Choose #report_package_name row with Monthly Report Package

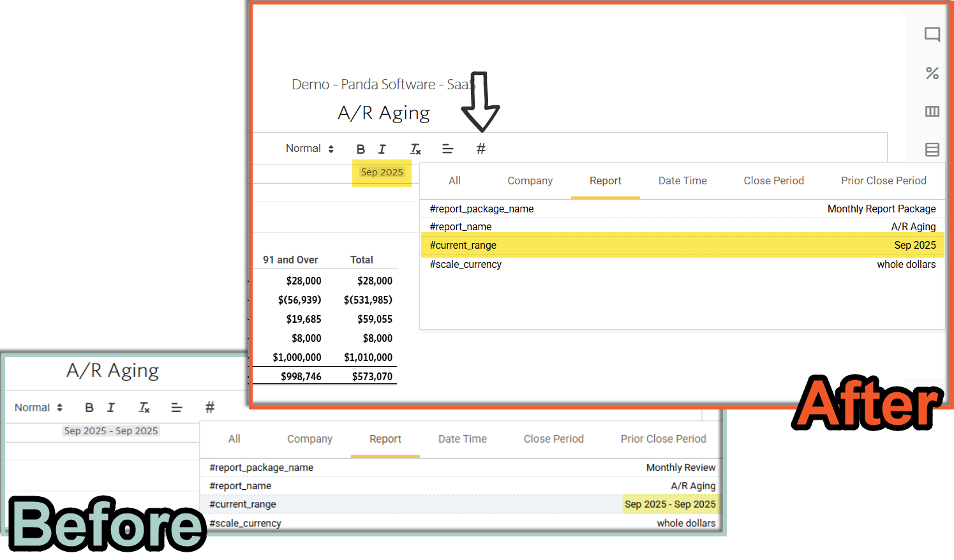tap(682, 209)
